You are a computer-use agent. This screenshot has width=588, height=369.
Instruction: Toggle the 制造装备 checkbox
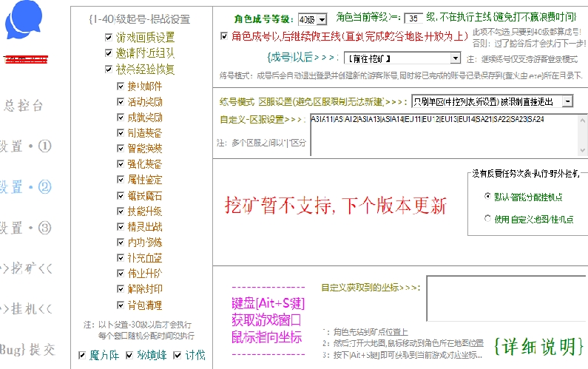[121, 133]
